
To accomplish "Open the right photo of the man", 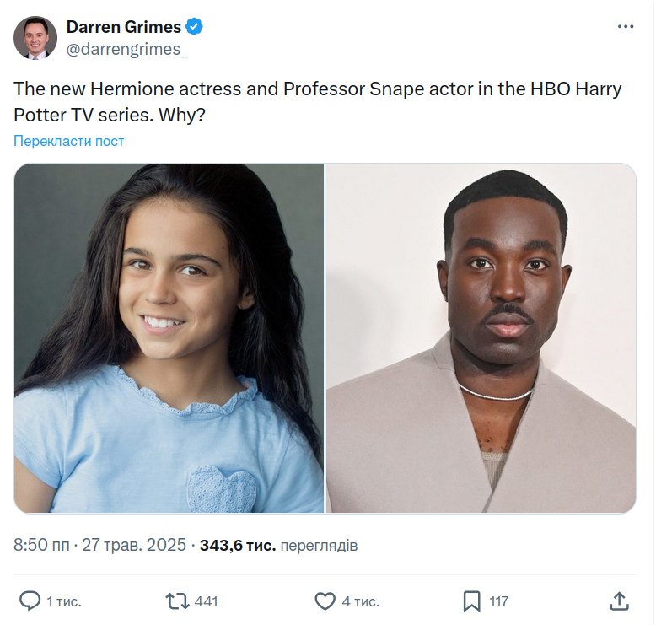I will pyautogui.click(x=481, y=337).
